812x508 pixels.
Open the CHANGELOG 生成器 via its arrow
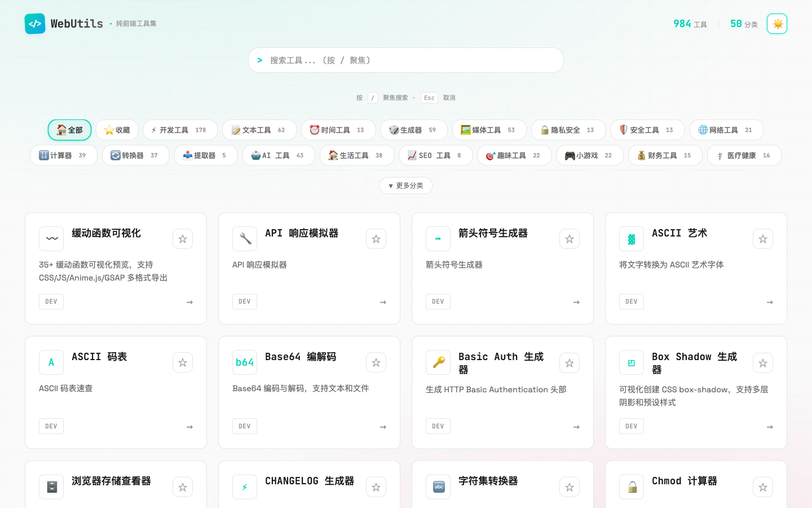[x=383, y=505]
